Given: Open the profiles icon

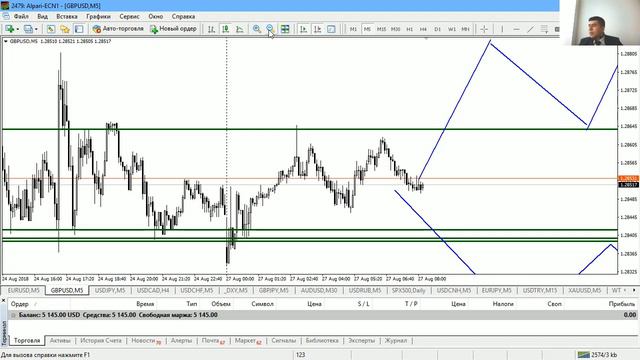Looking at the screenshot, I should coord(28,29).
